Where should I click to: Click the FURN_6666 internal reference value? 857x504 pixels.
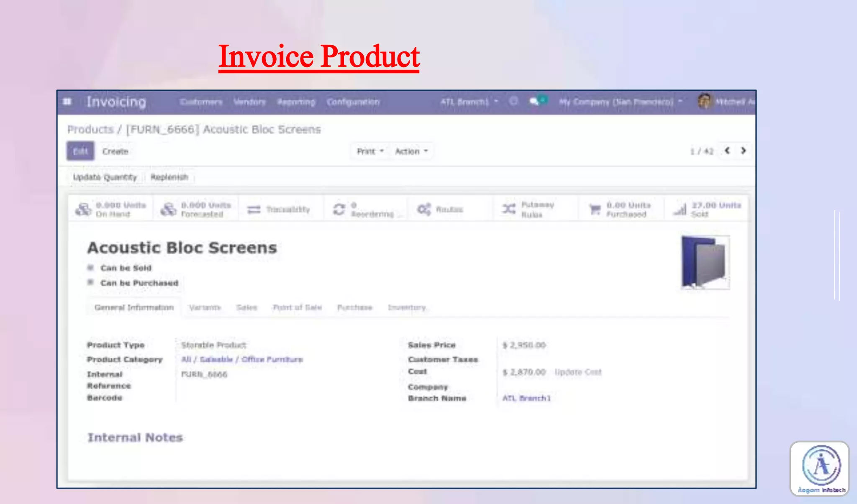pos(204,374)
